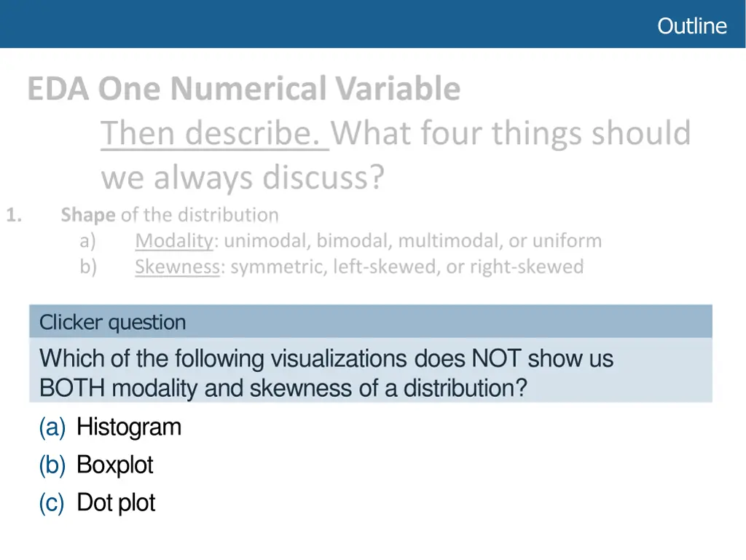
Task: Click the sub-item b) marker
Action: coord(88,267)
